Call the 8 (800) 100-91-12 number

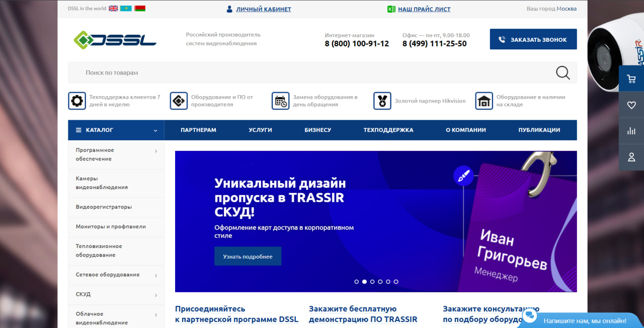click(357, 44)
